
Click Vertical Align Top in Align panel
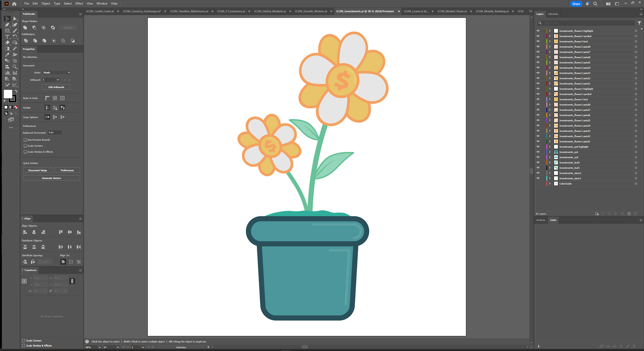coord(61,232)
